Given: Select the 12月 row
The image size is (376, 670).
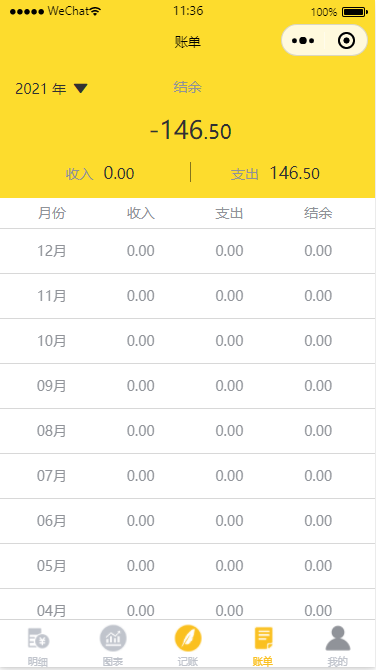Looking at the screenshot, I should [x=188, y=251].
